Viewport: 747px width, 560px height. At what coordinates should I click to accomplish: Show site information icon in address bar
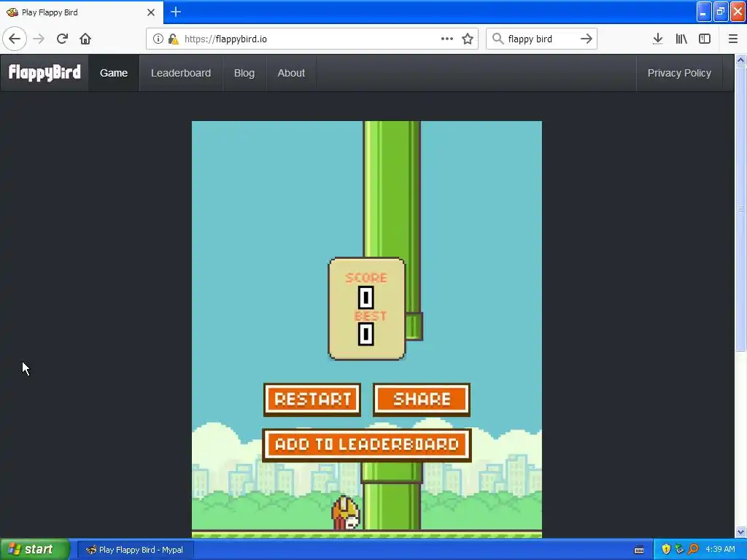(158, 39)
